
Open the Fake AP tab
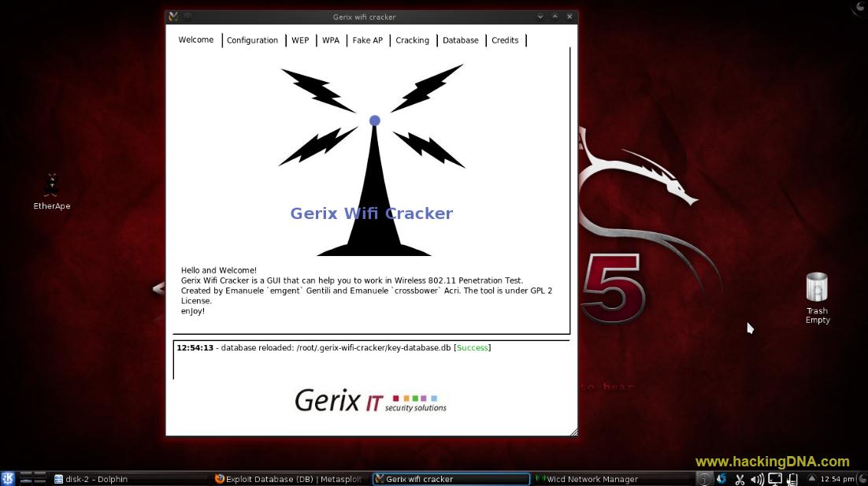coord(368,40)
